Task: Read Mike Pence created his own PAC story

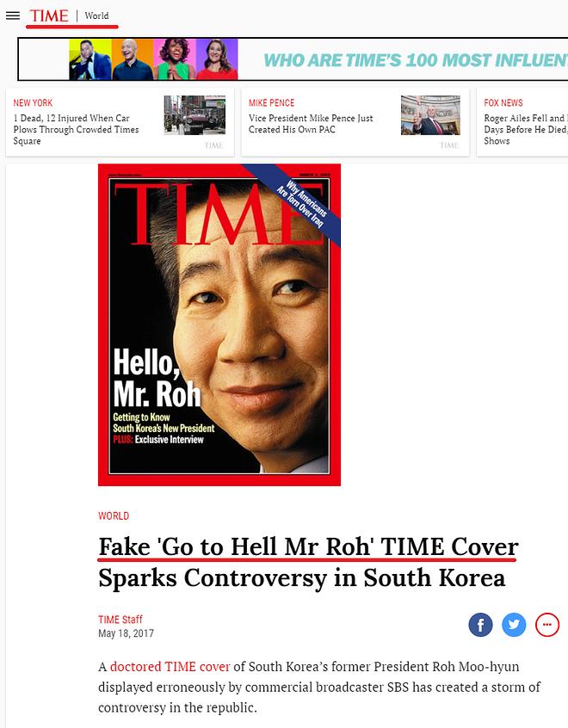Action: coord(311,124)
